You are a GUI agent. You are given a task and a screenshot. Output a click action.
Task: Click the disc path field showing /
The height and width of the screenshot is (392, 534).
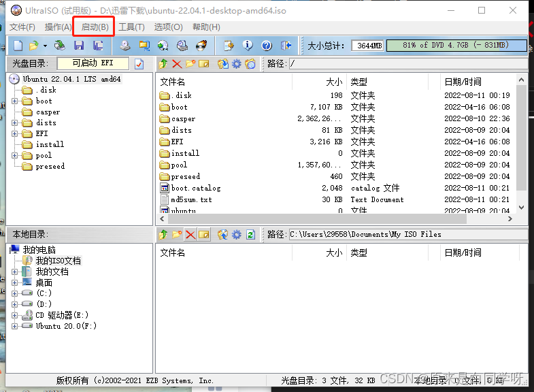[409, 64]
